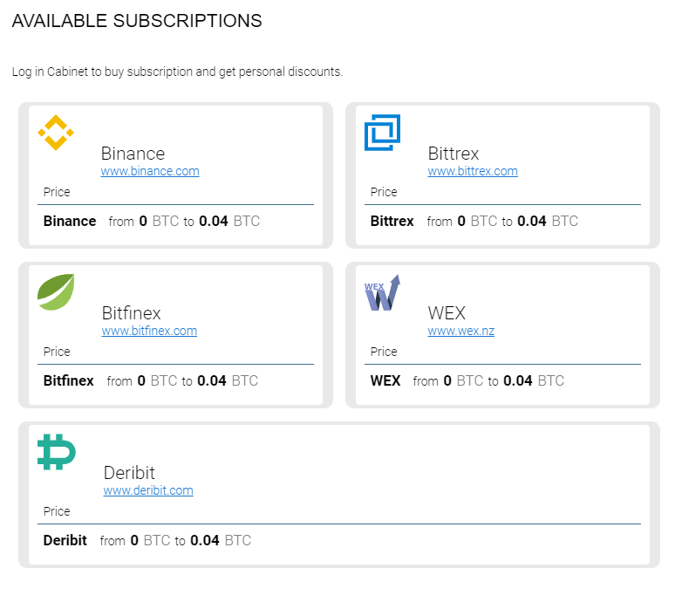Screen dimensions: 675x616
Task: Click the teal Deribit logo icon
Action: tap(57, 452)
